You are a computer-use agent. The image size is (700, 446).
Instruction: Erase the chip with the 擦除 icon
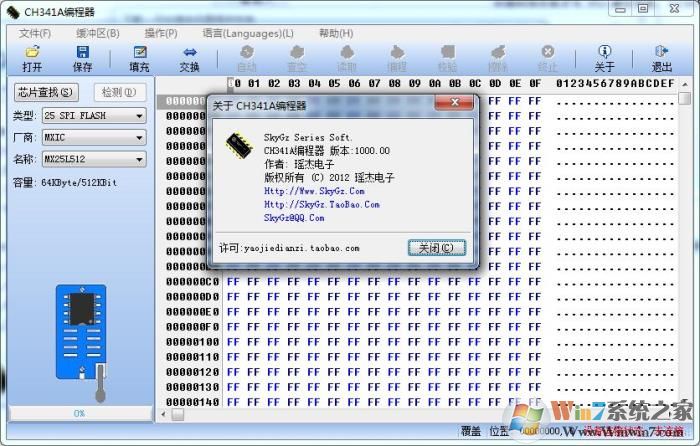(x=498, y=58)
